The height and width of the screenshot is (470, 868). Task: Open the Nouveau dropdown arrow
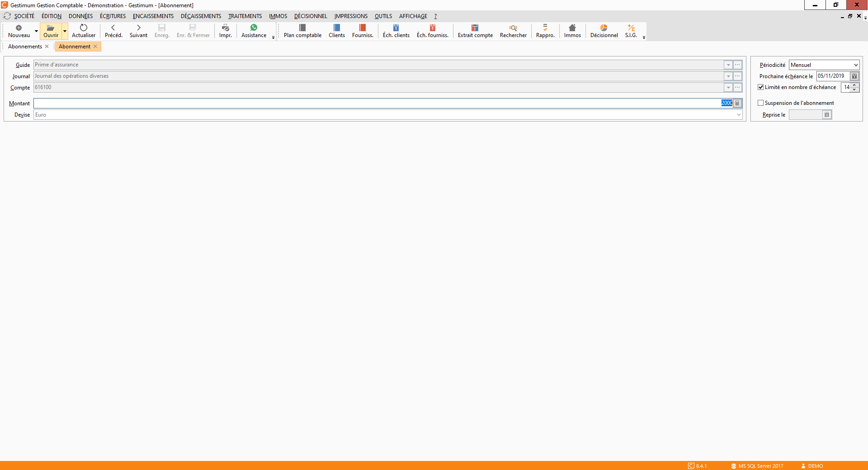click(x=36, y=31)
